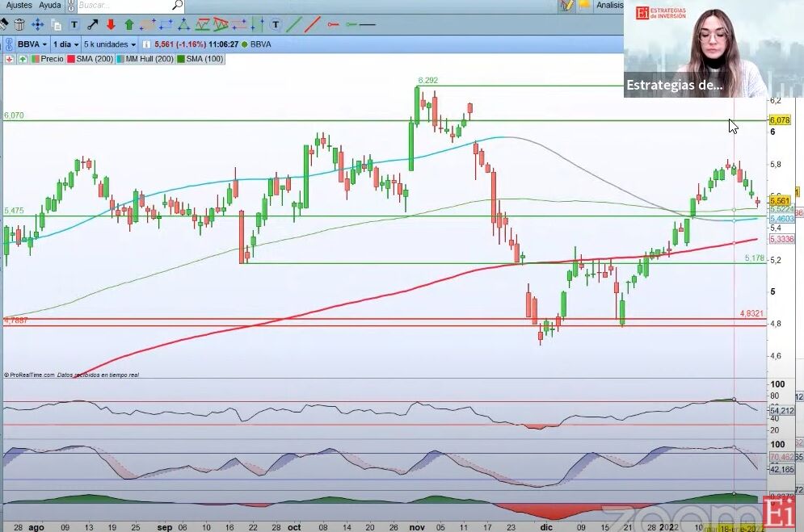Click the Precio legend button
Image resolution: width=804 pixels, height=532 pixels.
(48, 60)
